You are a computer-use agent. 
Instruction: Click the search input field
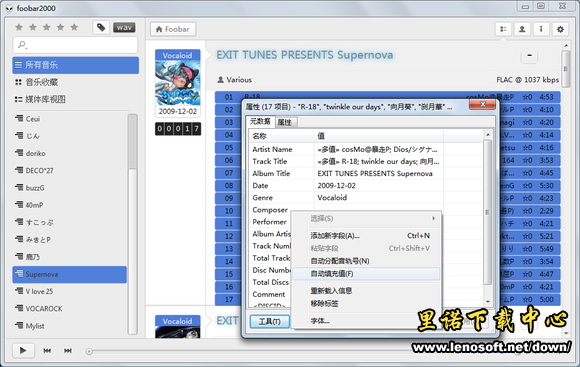(x=75, y=45)
